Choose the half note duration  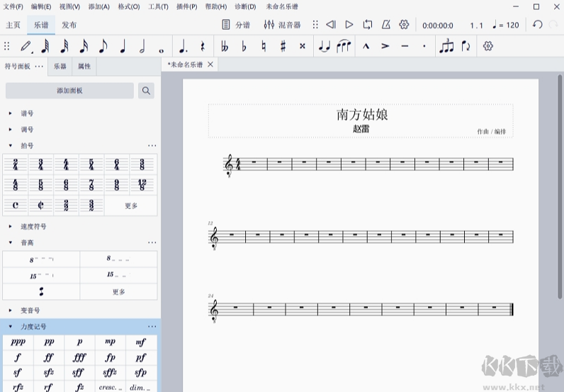(142, 46)
